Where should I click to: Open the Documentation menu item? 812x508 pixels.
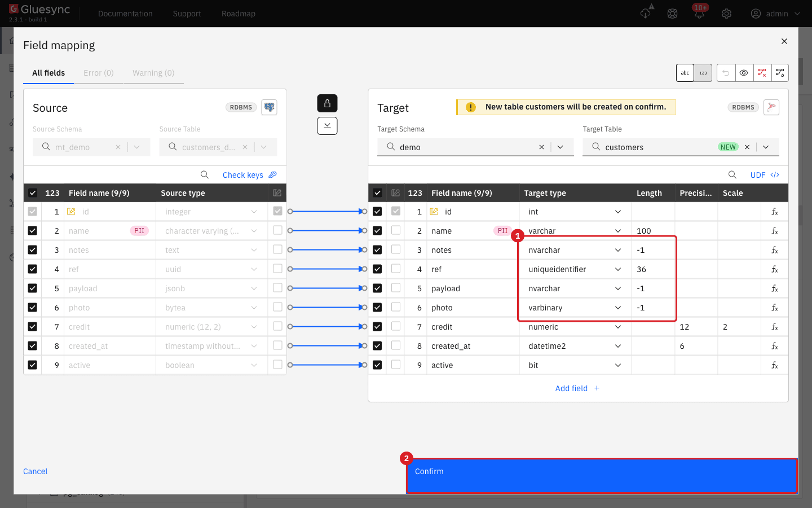point(125,14)
